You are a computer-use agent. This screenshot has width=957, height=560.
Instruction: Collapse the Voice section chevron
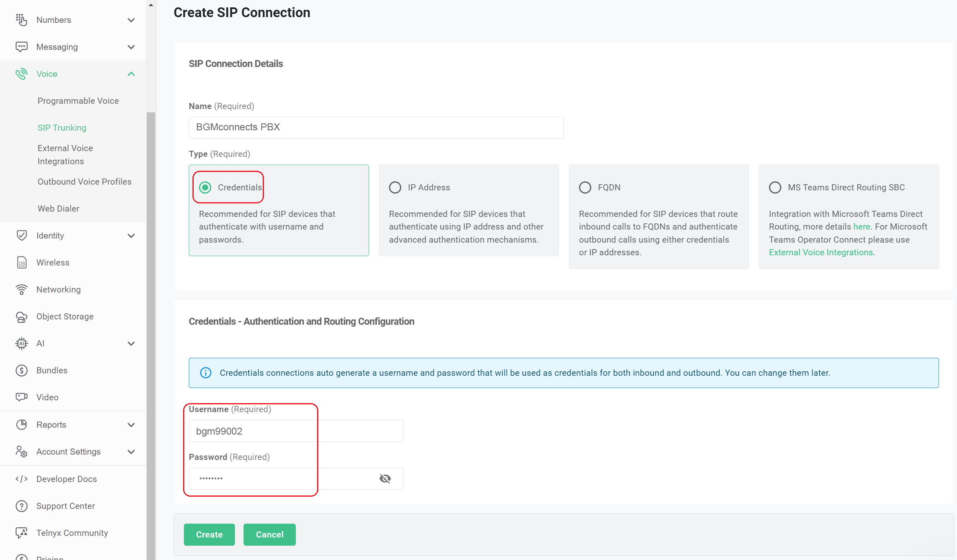point(131,74)
